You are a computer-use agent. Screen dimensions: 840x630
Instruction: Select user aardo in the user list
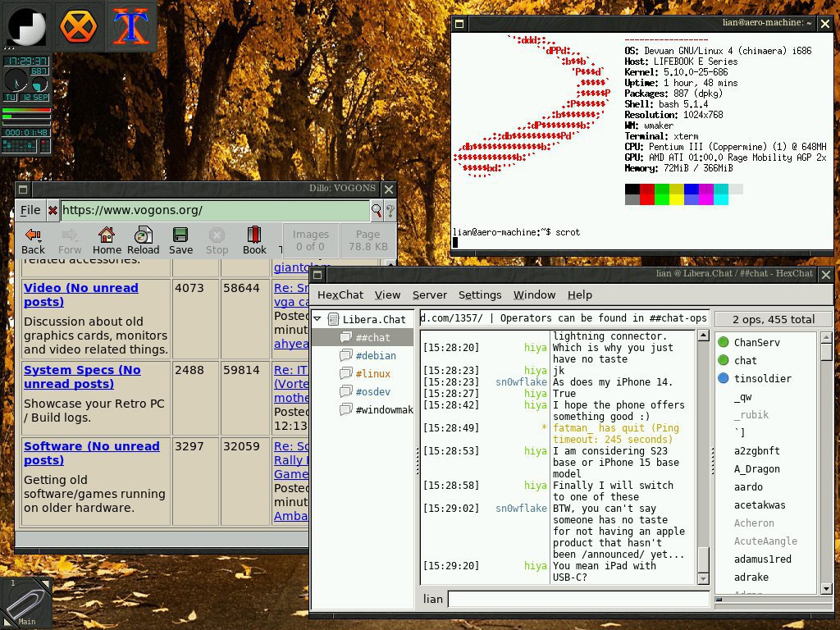748,487
